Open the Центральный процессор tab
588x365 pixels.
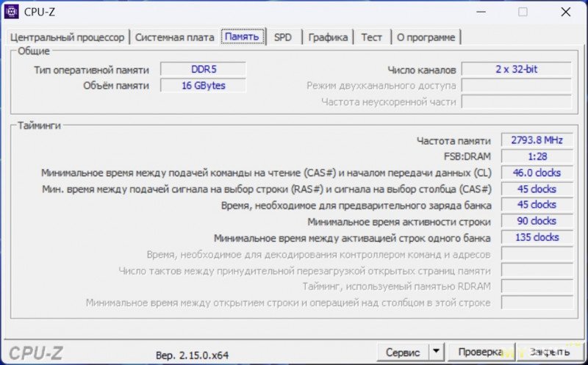pyautogui.click(x=68, y=37)
